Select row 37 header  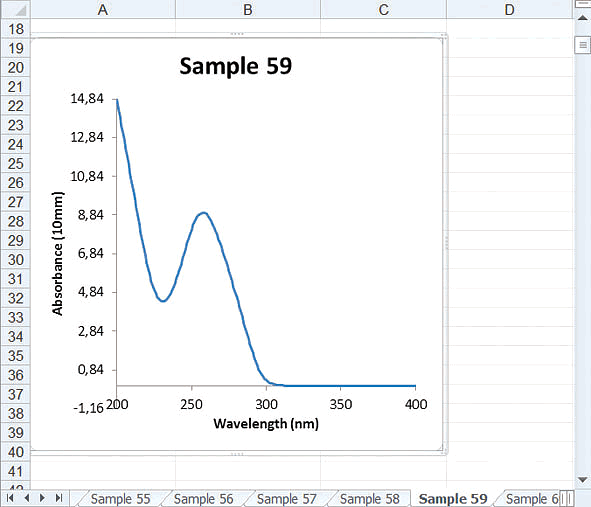point(15,394)
